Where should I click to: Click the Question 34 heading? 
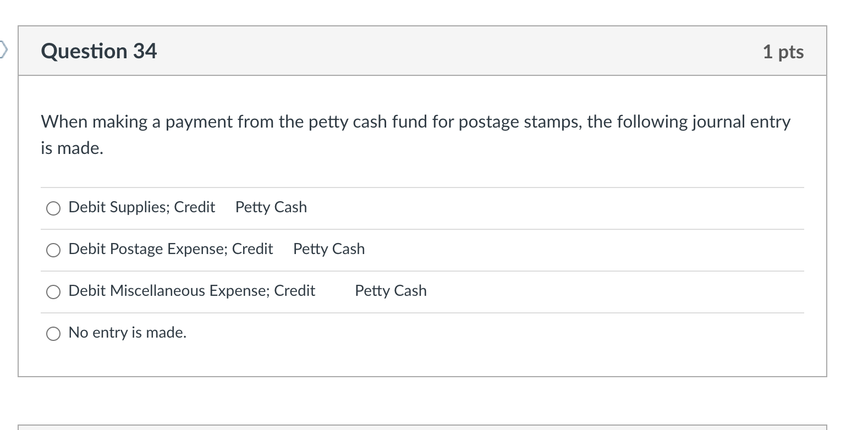click(99, 51)
